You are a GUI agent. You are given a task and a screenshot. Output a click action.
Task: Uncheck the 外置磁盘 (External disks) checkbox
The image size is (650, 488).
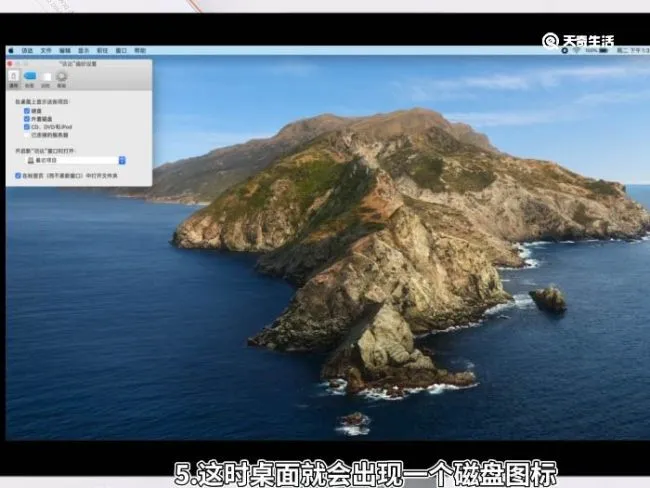pyautogui.click(x=27, y=119)
